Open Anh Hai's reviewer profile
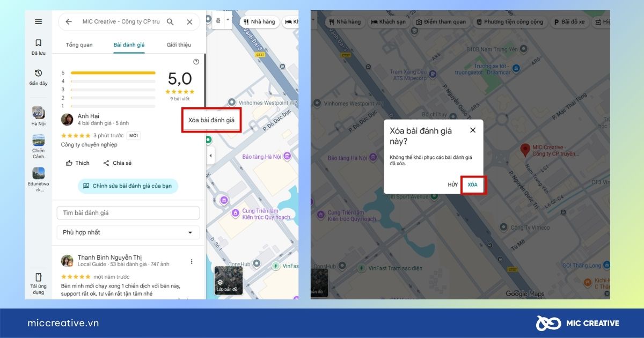Viewport: 644px width, 338px height. point(89,116)
